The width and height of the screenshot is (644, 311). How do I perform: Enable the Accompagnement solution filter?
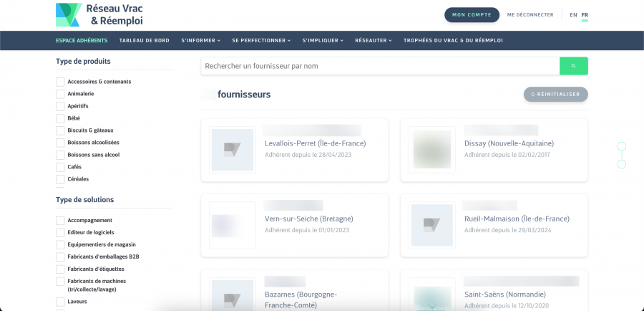(x=60, y=221)
